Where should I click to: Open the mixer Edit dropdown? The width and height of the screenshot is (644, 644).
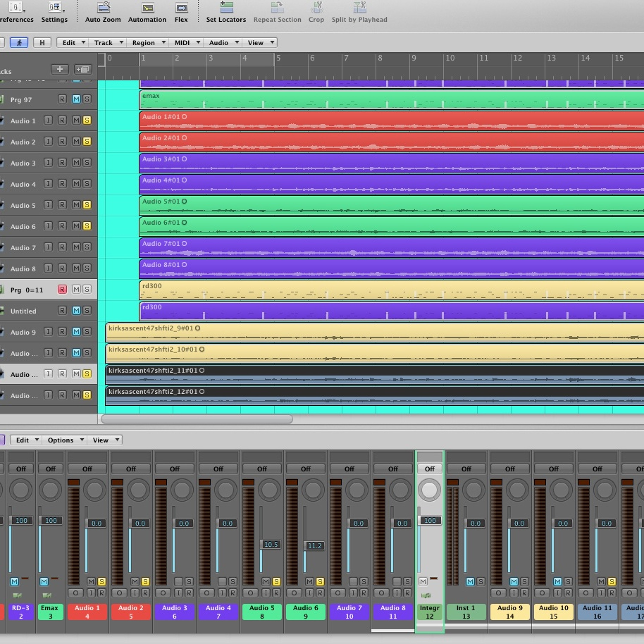tap(26, 440)
